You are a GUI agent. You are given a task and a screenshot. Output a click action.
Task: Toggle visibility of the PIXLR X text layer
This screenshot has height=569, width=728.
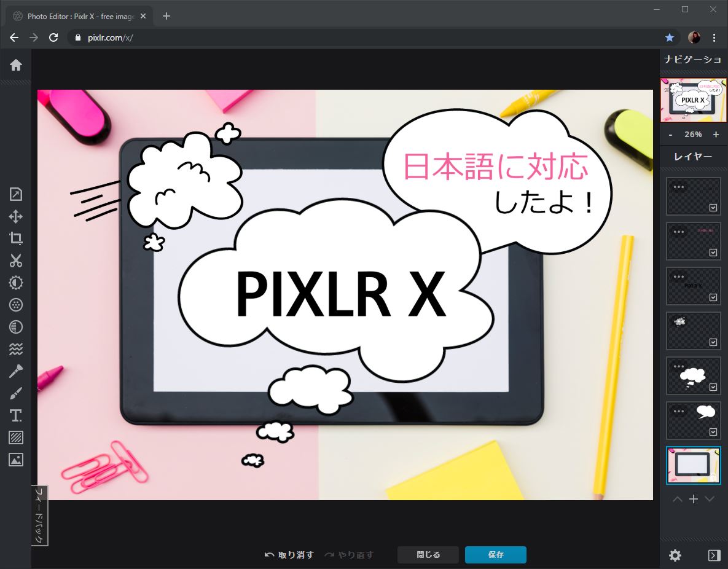pos(713,297)
